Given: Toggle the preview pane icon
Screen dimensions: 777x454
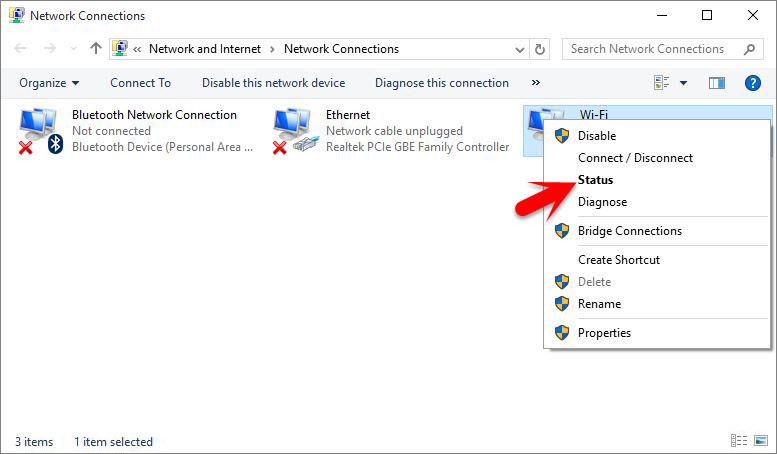Looking at the screenshot, I should coord(717,83).
